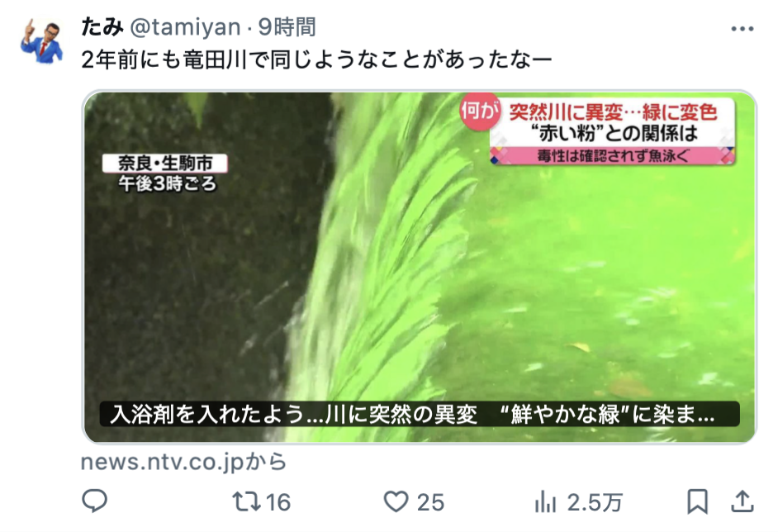Share the post using upload arrow icon
The width and height of the screenshot is (778, 532).
pyautogui.click(x=742, y=501)
